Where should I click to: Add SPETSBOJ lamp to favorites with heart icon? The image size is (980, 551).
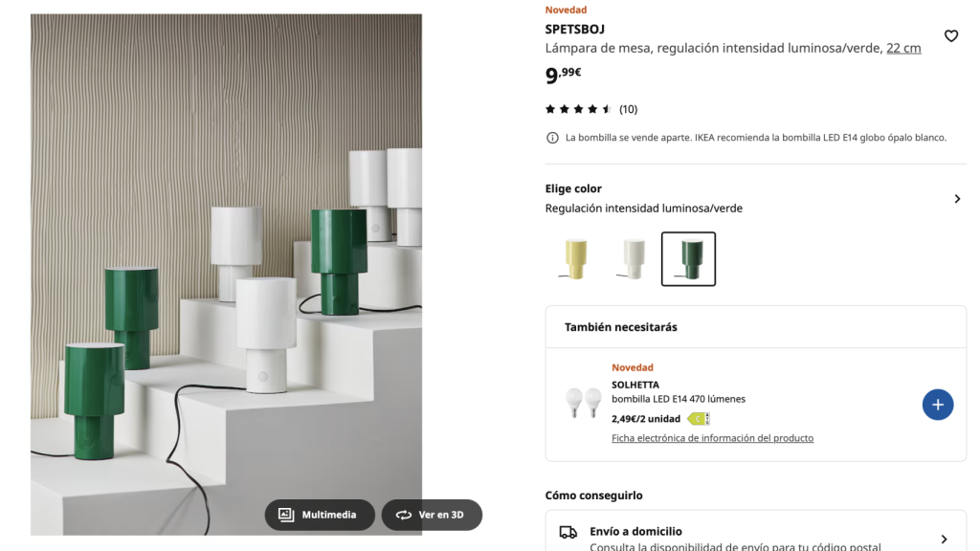point(950,36)
